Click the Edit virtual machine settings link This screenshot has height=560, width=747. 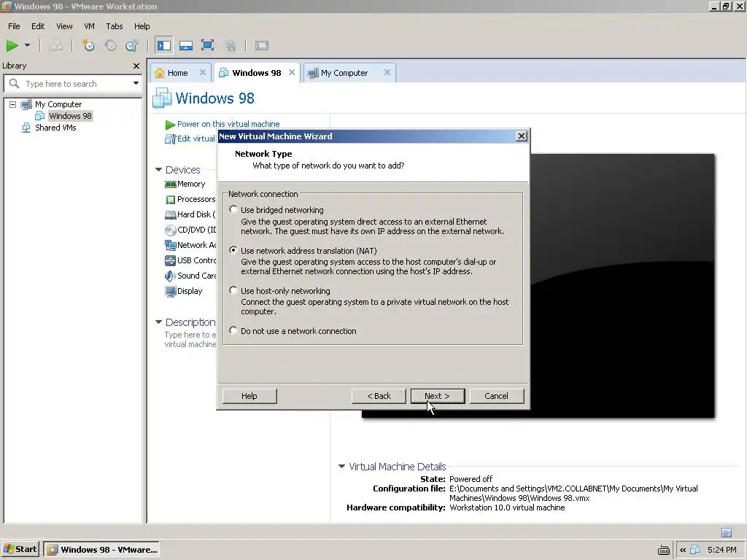point(196,139)
